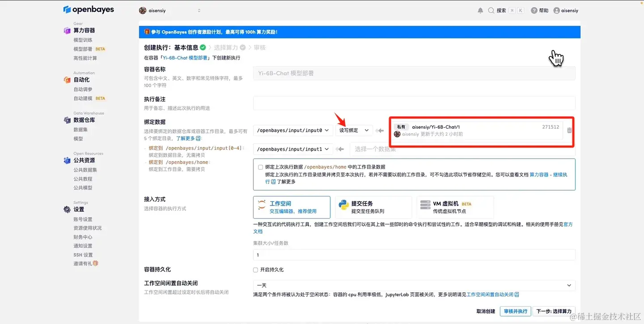Click the 选择算力 step in breadcrumb

(x=226, y=47)
